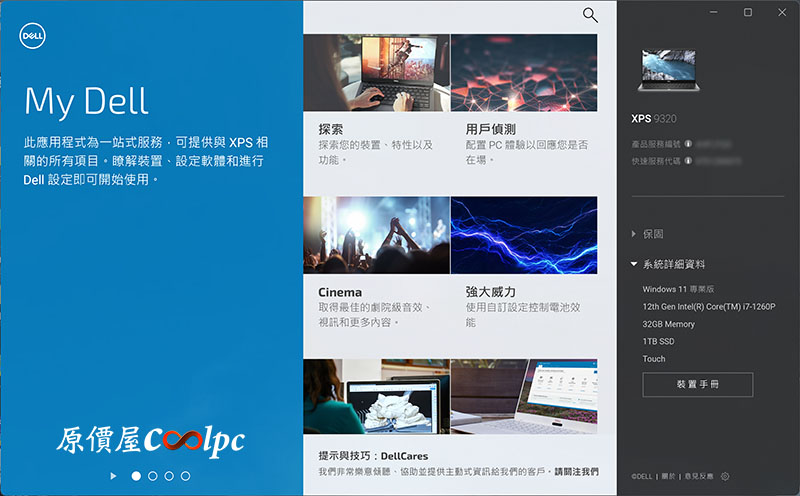Click the XPS laptop product image
800x496 pixels.
(x=668, y=70)
